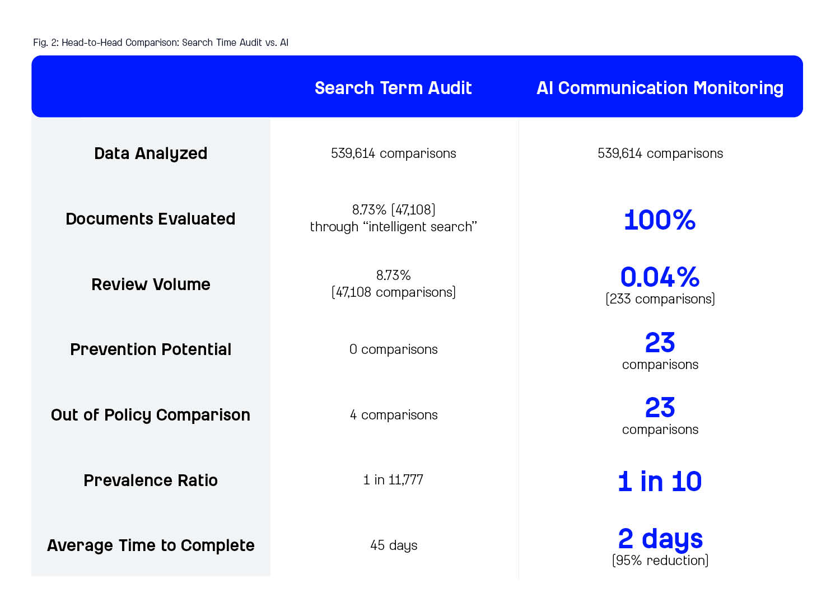Click the '[233 comparisons]' text
Screen dimensions: 840x616
click(x=660, y=299)
